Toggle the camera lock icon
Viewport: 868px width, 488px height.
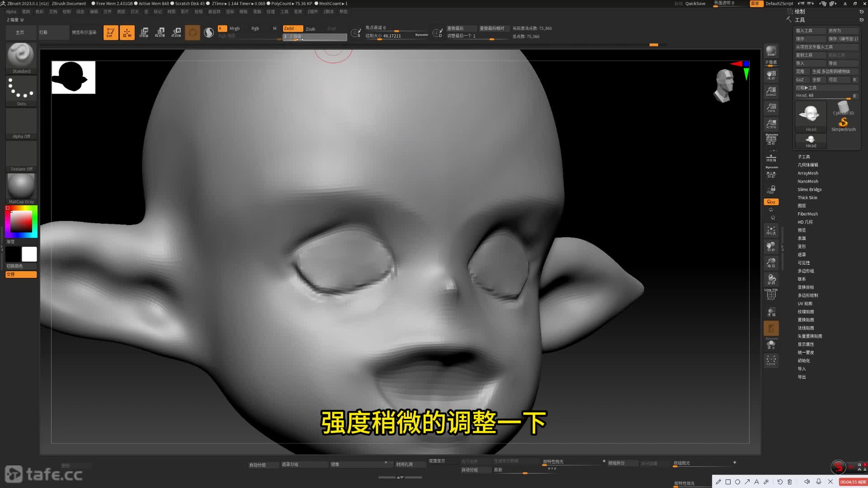pos(771,189)
